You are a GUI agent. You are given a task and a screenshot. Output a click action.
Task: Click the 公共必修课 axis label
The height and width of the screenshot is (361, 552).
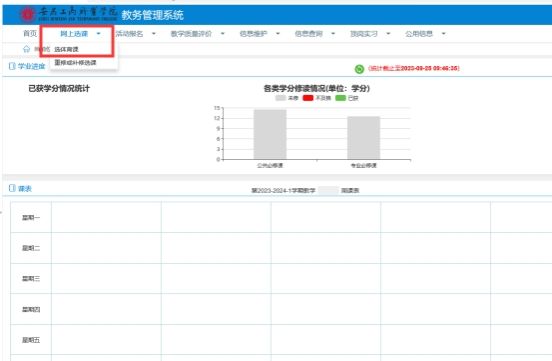pos(270,165)
